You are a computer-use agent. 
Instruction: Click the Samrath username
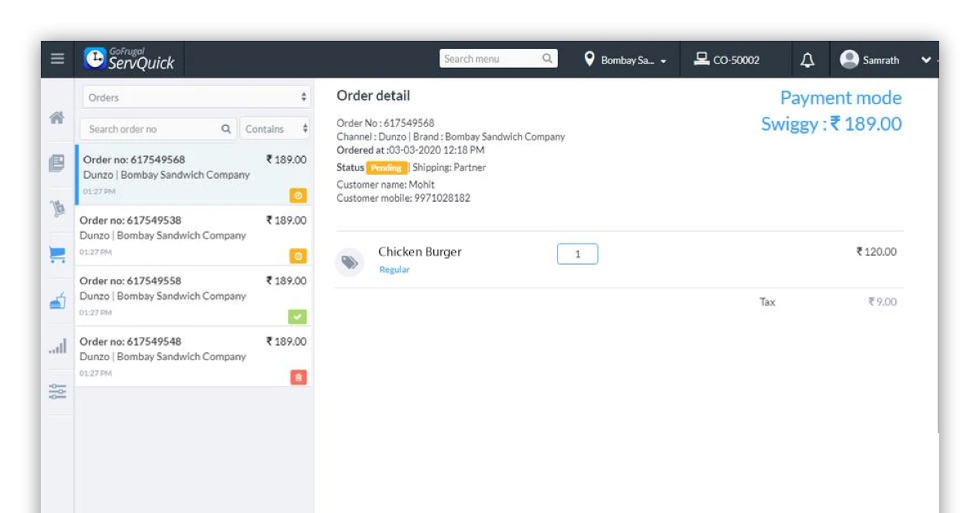point(881,60)
